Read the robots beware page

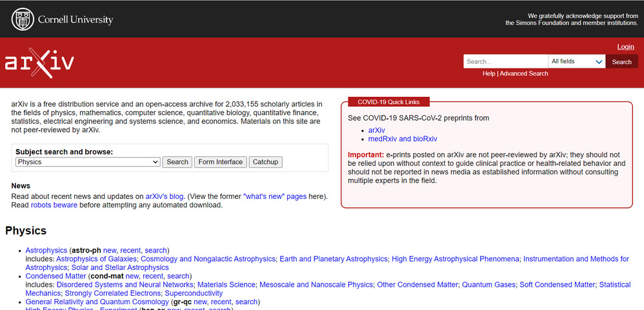pos(54,205)
